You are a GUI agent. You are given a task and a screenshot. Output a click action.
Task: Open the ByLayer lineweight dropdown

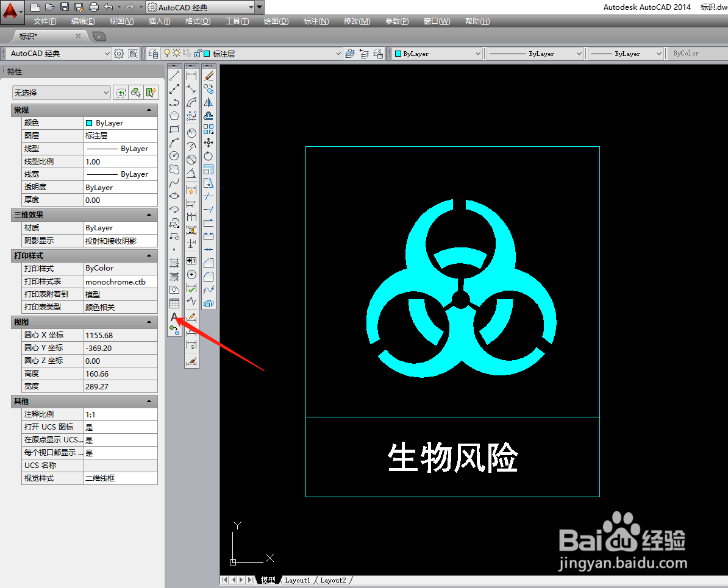pyautogui.click(x=659, y=54)
